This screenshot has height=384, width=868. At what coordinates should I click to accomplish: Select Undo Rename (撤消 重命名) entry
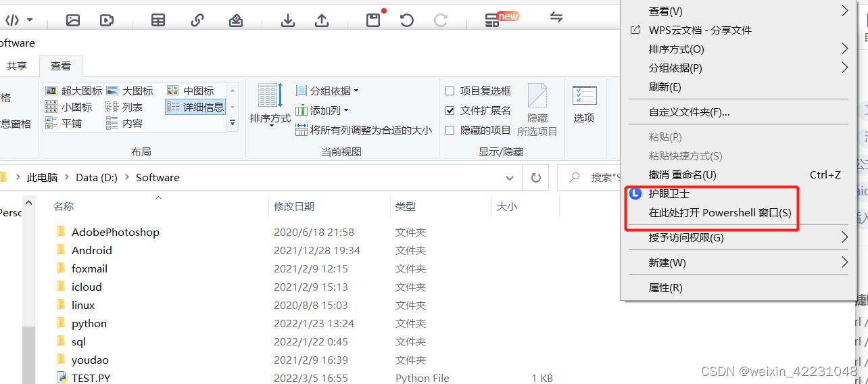click(738, 174)
